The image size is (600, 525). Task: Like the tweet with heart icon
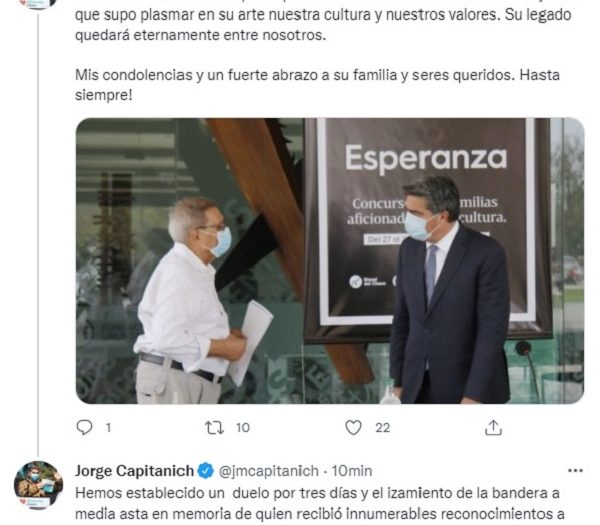(353, 427)
